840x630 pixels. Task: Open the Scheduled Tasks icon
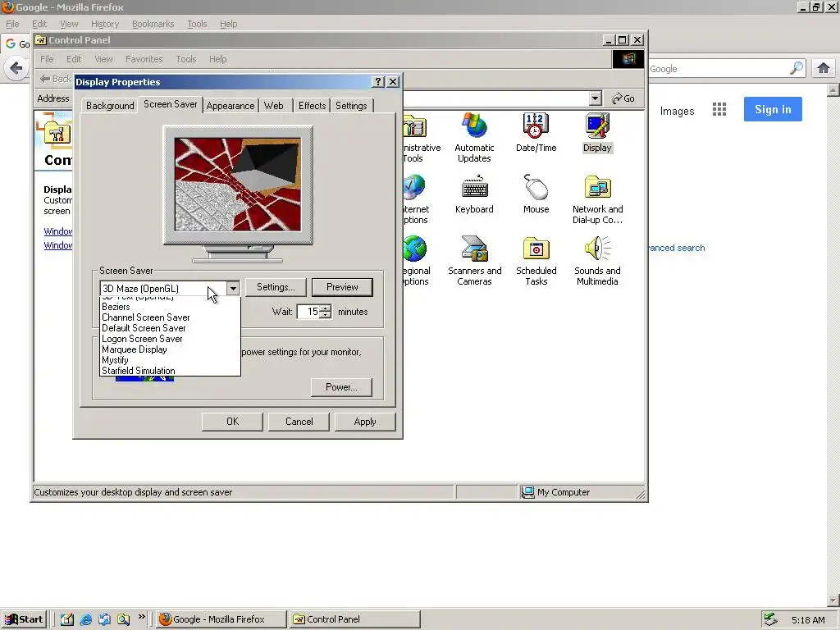click(536, 261)
